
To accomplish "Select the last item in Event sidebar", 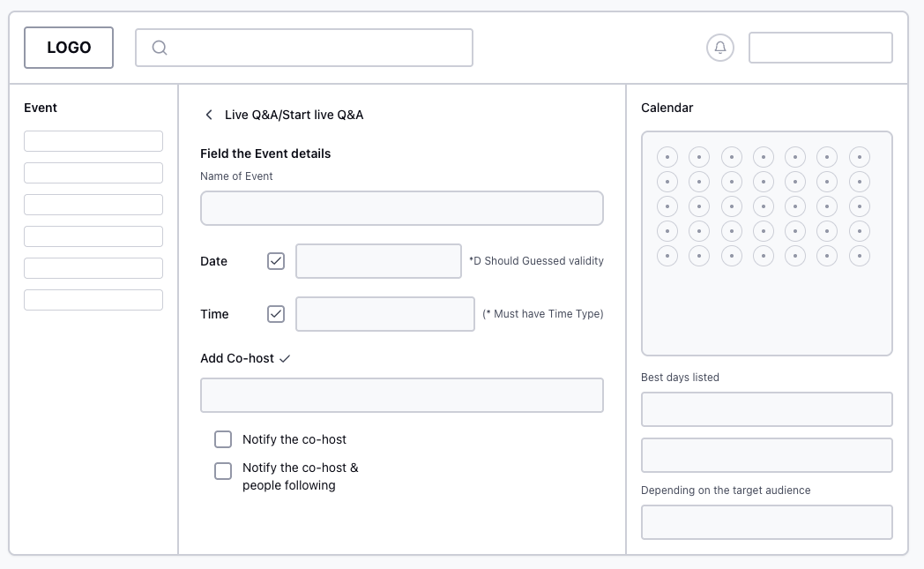I will 93,300.
